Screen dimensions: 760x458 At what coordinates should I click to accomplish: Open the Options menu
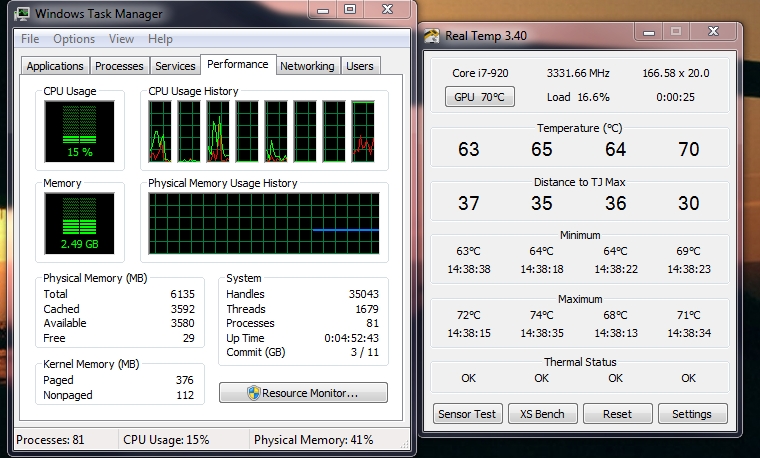(74, 39)
